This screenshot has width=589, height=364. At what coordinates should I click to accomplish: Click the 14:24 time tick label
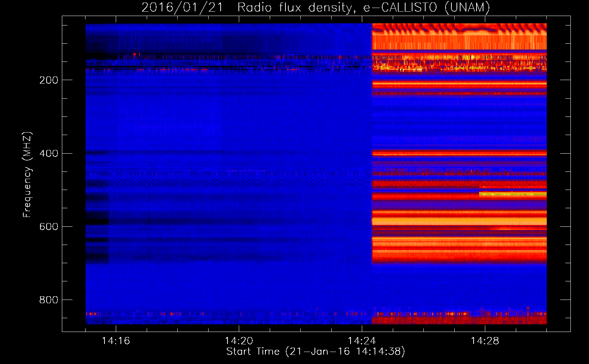tap(362, 341)
